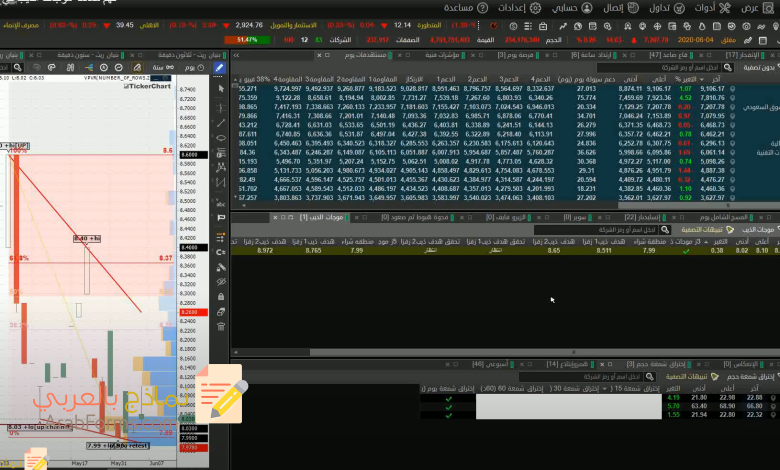Toggle the circled A auto-scale button

(x=104, y=68)
